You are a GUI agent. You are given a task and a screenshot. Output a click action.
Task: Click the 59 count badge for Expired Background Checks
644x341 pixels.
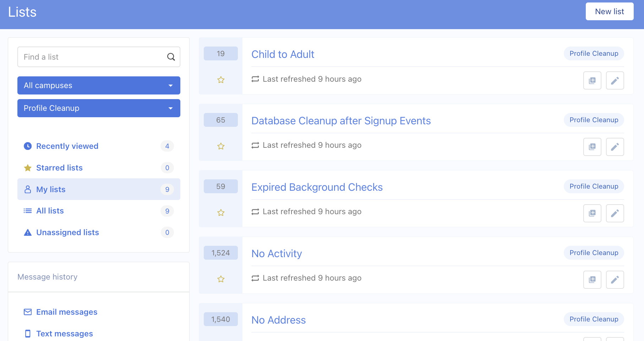(x=221, y=186)
